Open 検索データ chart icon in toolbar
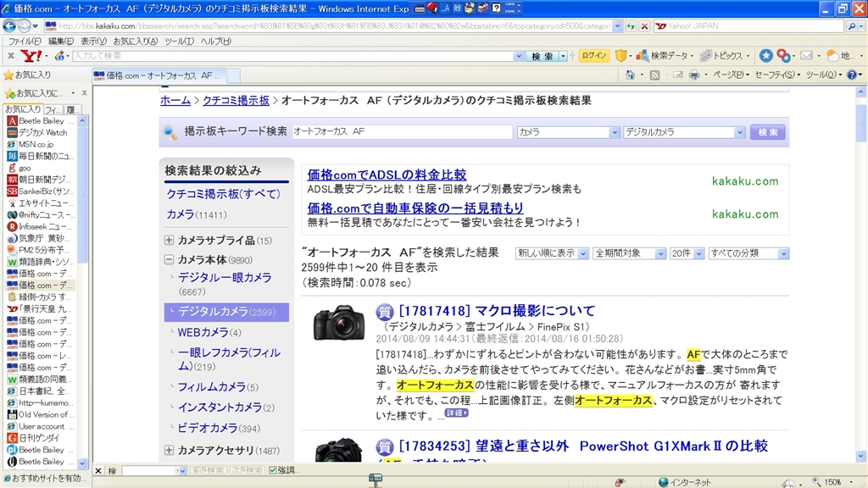Screen dimensions: 868x488 [x=643, y=55]
